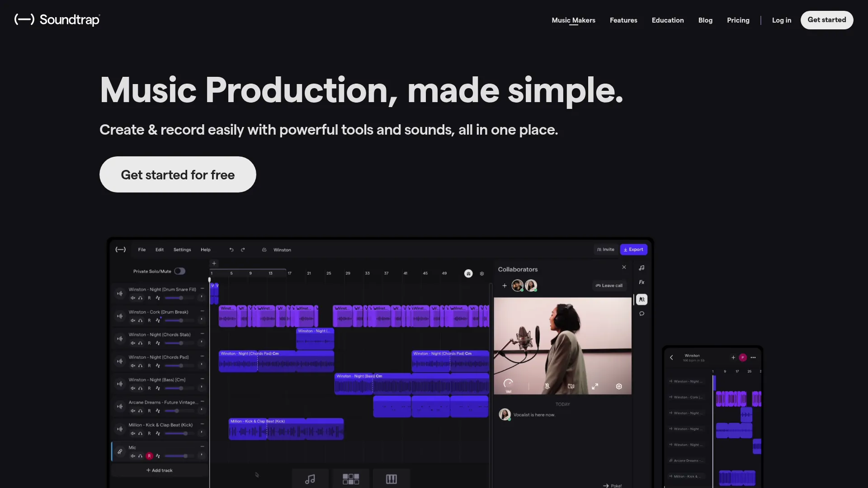This screenshot has width=868, height=488.
Task: Click the Soundtrap logo in the header
Action: pos(57,20)
